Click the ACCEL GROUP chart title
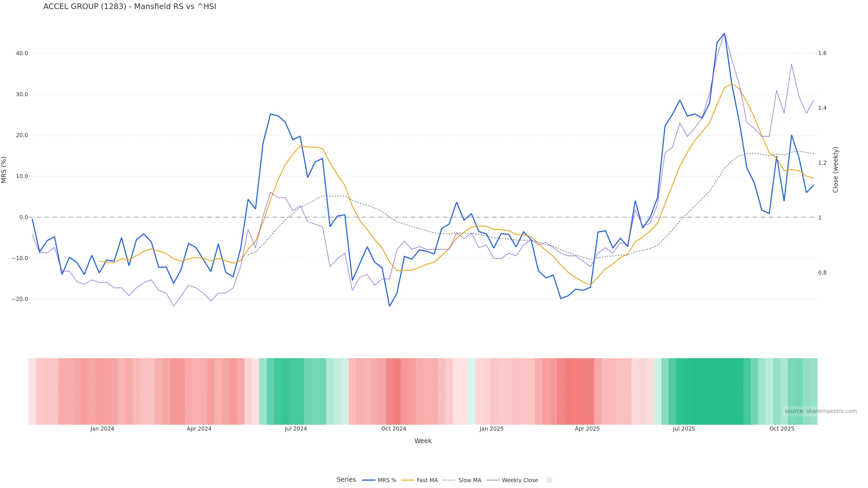Viewport: 868px width, 488px height. (x=130, y=7)
